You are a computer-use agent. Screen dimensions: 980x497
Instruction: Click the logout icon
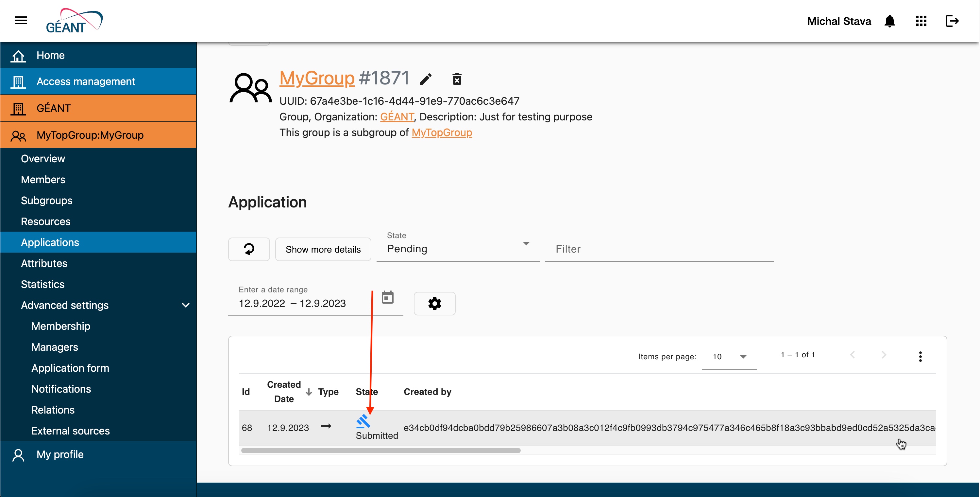point(952,21)
